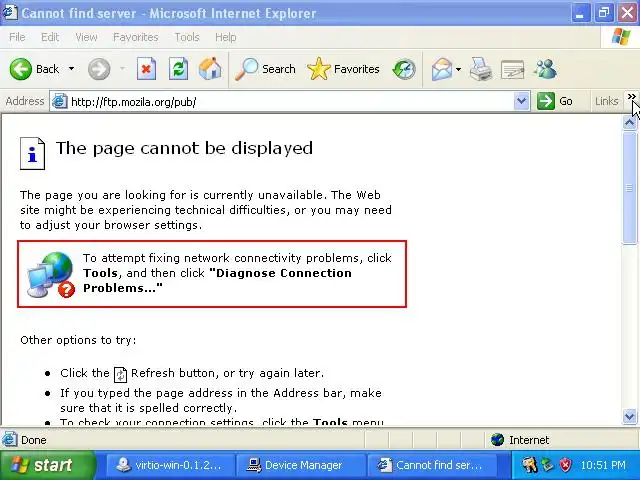Expand the Mail button dropdown arrow
Viewport: 640px width, 480px height.
(458, 69)
